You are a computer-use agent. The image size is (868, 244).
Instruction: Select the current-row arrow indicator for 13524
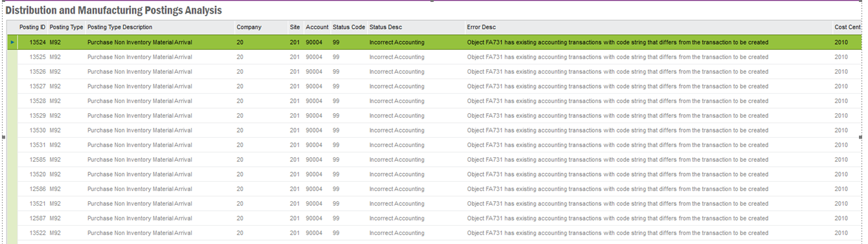(x=12, y=43)
